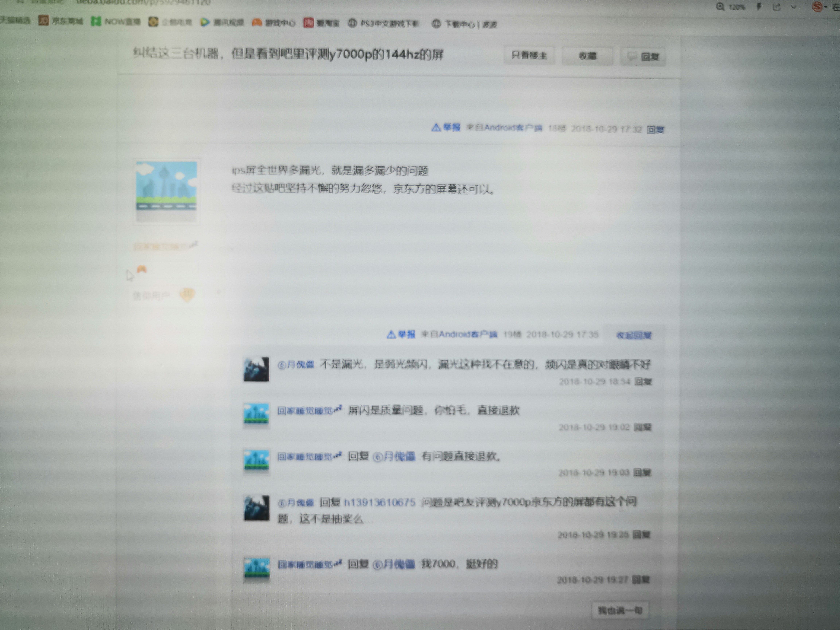
Task: Open the Sogou input method menu
Action: tap(817, 6)
